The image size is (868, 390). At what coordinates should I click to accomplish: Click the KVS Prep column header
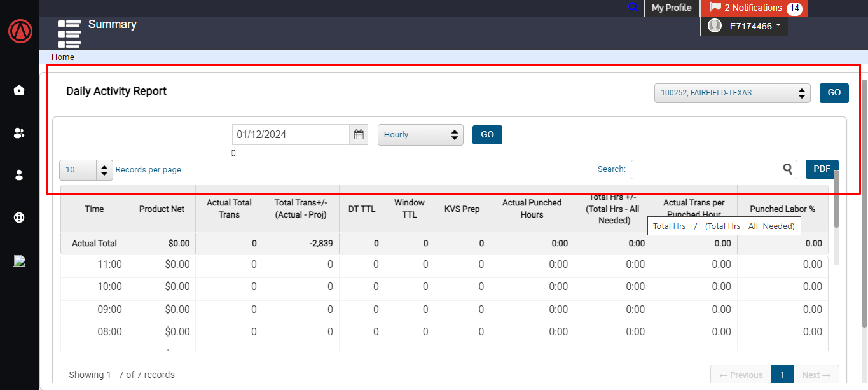tap(462, 209)
